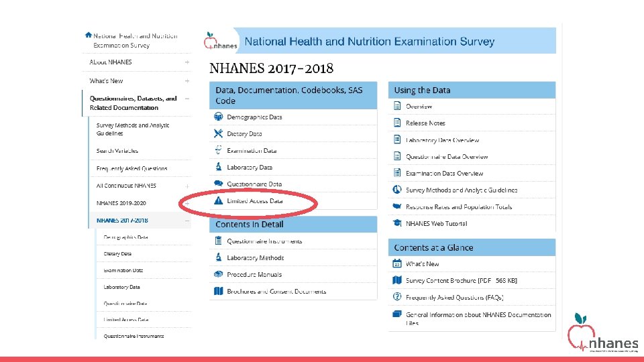Viewport: 644px width, 362px height.
Task: Open the Dietary Data link in main panel
Action: [x=244, y=134]
